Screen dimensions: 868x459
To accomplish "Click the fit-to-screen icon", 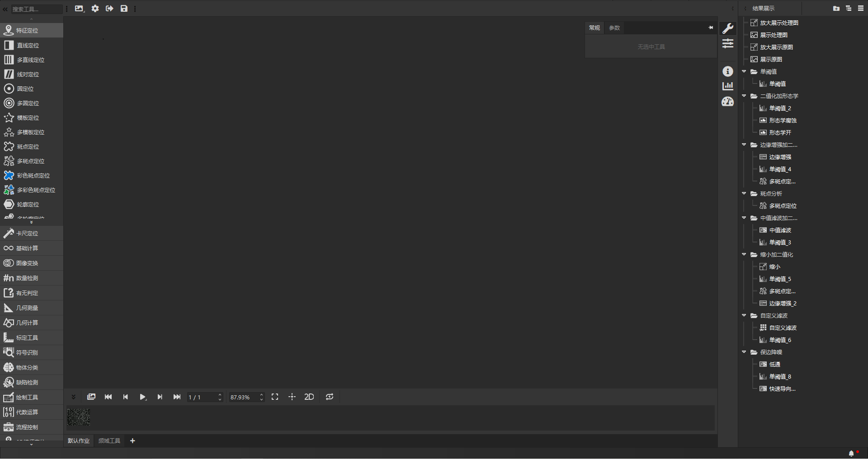I will [x=275, y=397].
